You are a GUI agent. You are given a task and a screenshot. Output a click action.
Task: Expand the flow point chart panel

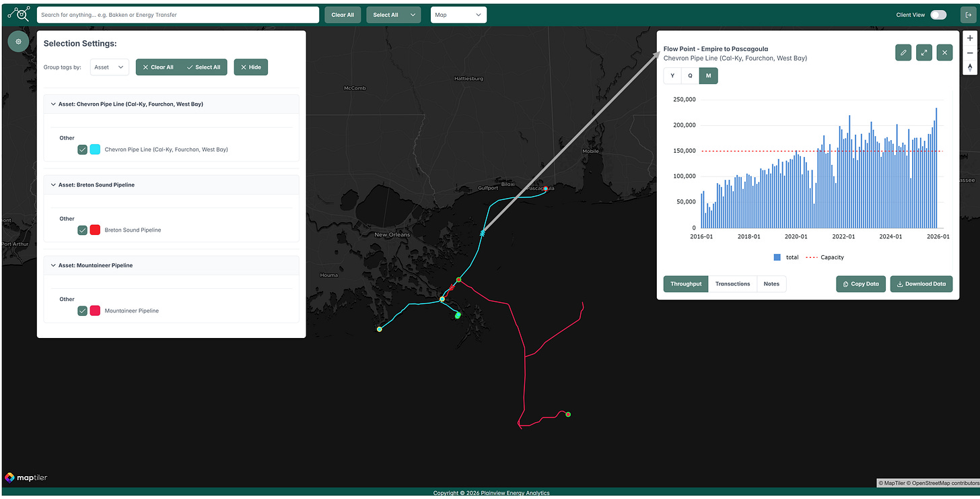(x=924, y=53)
